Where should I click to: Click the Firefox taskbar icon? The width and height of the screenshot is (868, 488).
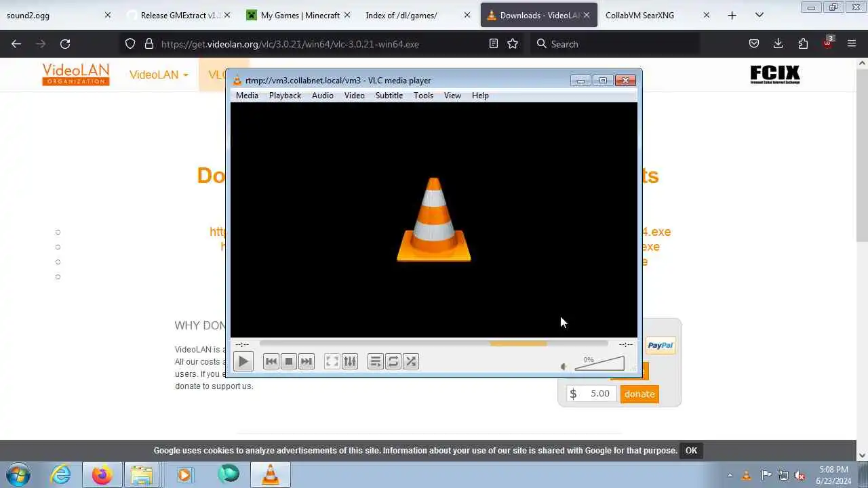pos(102,474)
